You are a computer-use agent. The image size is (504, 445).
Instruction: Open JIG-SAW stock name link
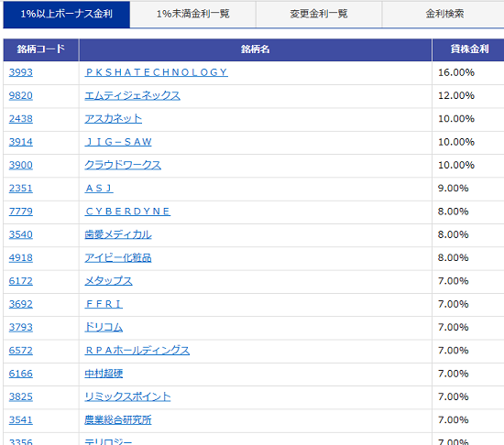(118, 142)
